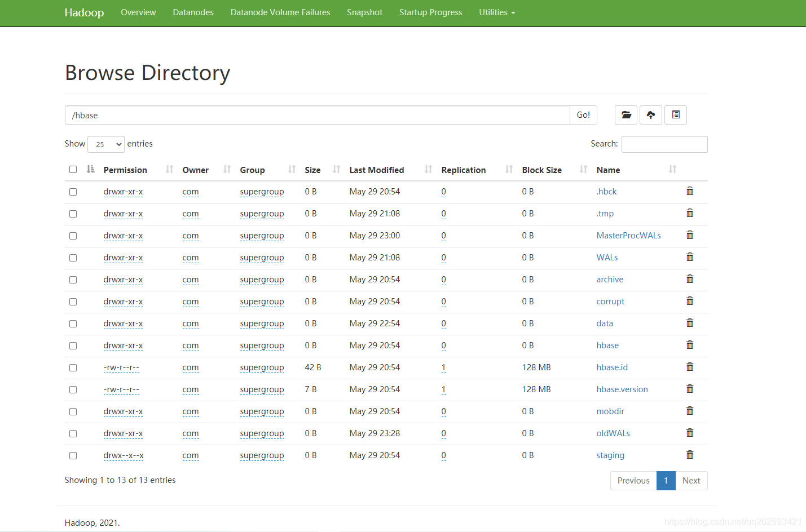Open the oldWALs directory link
Image resolution: width=806 pixels, height=532 pixels.
click(613, 433)
